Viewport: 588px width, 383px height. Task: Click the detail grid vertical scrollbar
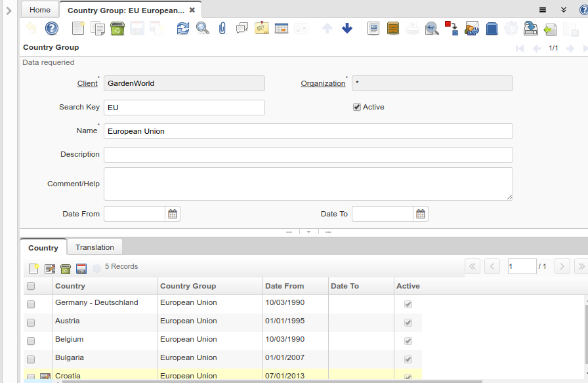(586, 334)
